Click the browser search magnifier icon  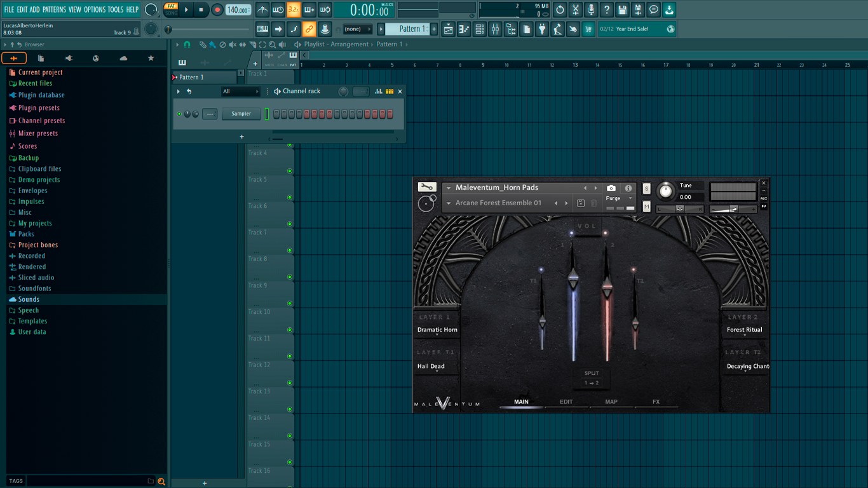161,481
